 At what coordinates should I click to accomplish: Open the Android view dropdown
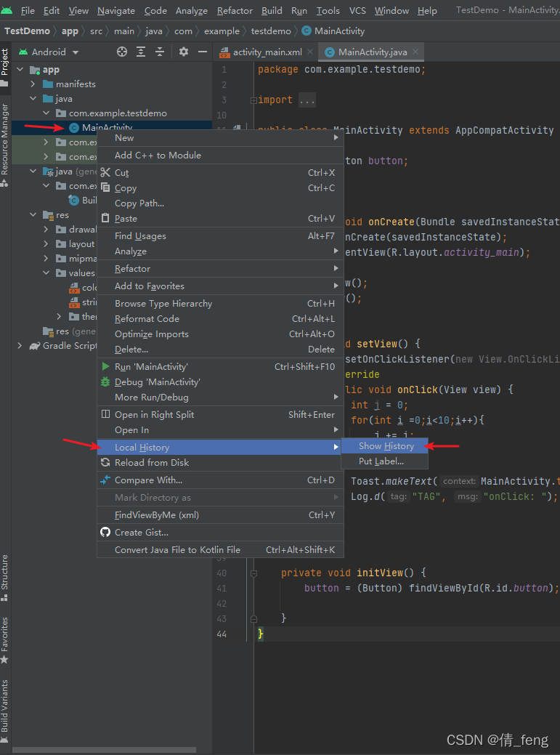[x=49, y=52]
